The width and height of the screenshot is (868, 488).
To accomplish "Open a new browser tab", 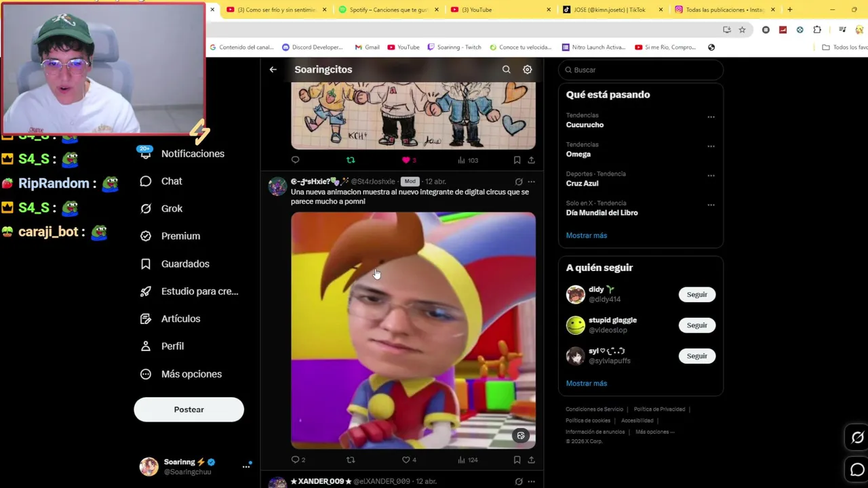I will (789, 9).
